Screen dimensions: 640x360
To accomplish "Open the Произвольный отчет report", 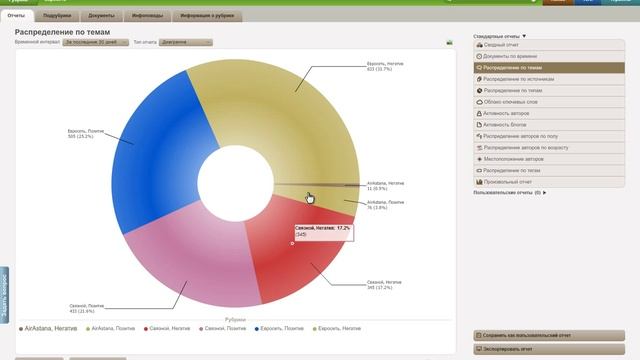I will (x=549, y=182).
